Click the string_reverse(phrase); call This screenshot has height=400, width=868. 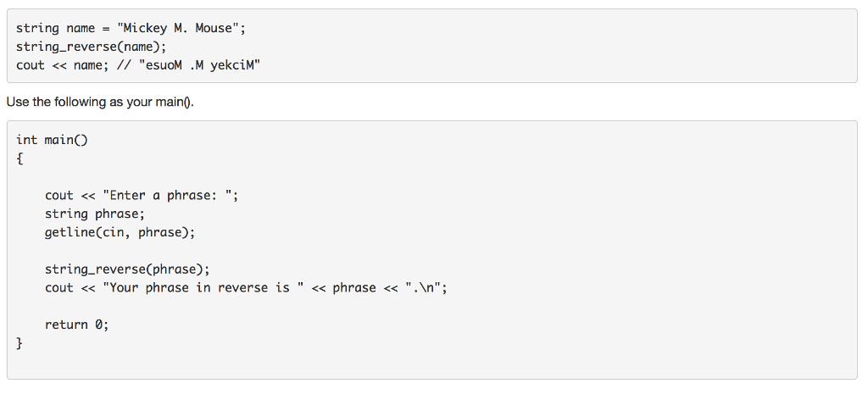[127, 269]
